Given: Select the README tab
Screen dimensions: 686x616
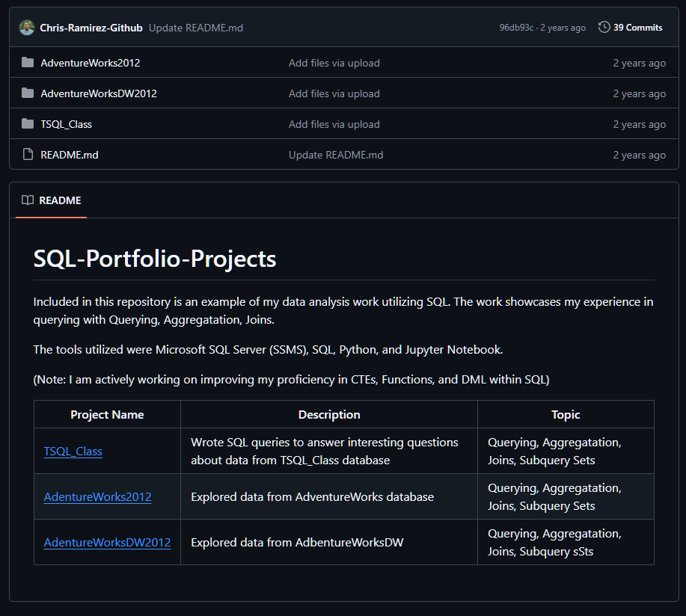Looking at the screenshot, I should tap(51, 200).
